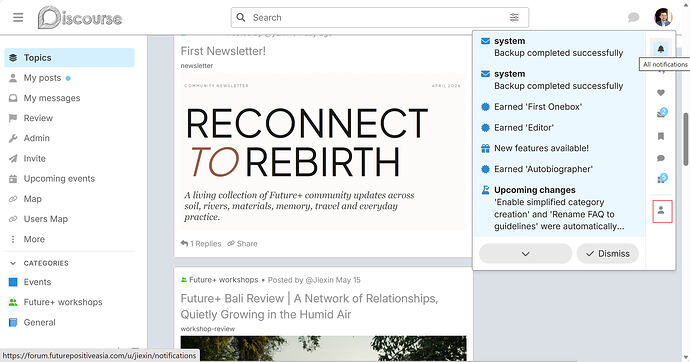Open the chat notifications tab icon
Viewport: 690px width, 362px height.
(661, 158)
